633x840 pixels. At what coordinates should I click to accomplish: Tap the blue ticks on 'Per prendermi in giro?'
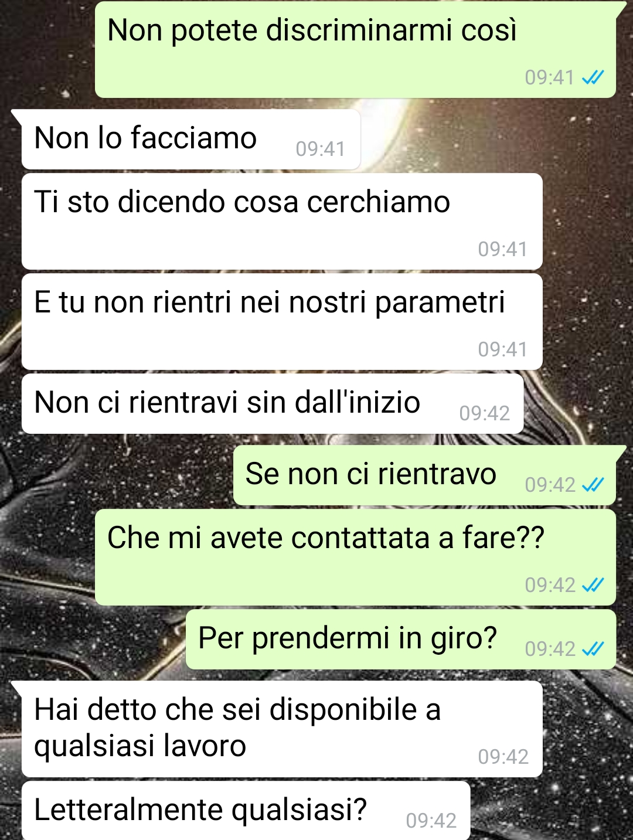[x=593, y=649]
